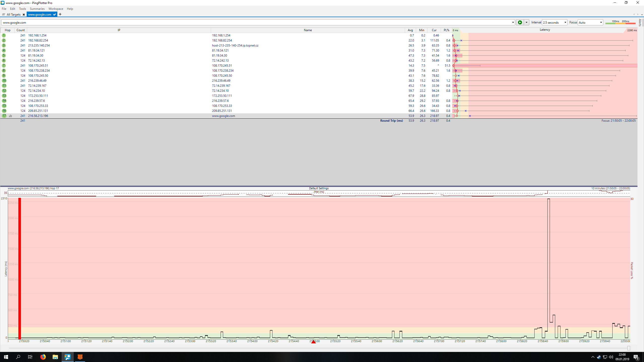Expand the Interval 2.5 seconds dropdown
Viewport: 644px width, 362px height.
pos(565,22)
